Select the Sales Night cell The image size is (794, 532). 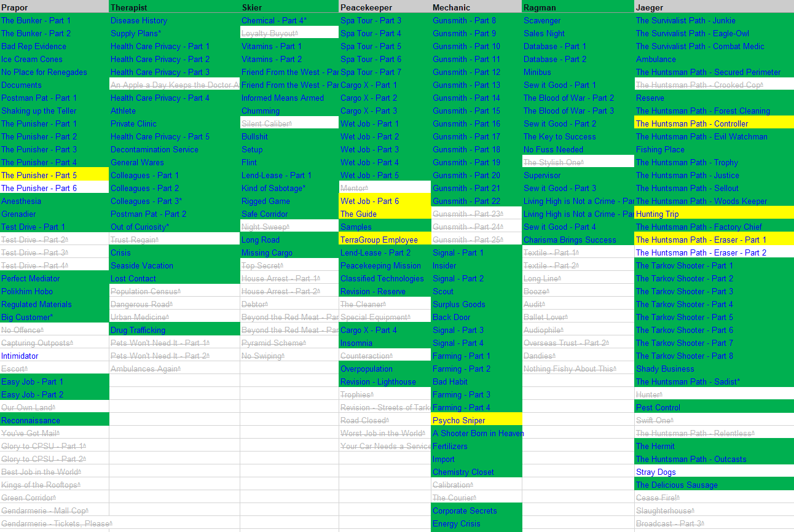coord(578,33)
